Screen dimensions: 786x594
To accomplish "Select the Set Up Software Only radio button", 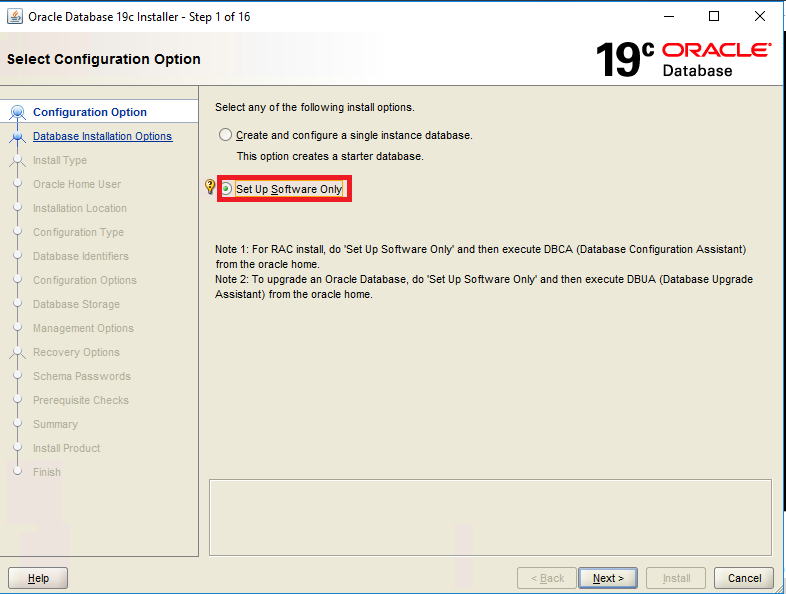I will tap(227, 189).
